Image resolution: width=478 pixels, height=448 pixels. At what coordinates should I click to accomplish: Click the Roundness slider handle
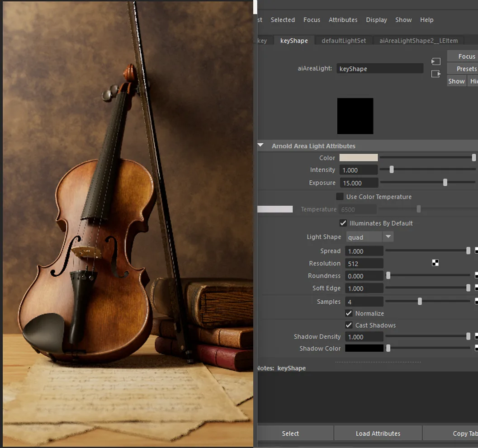(388, 275)
